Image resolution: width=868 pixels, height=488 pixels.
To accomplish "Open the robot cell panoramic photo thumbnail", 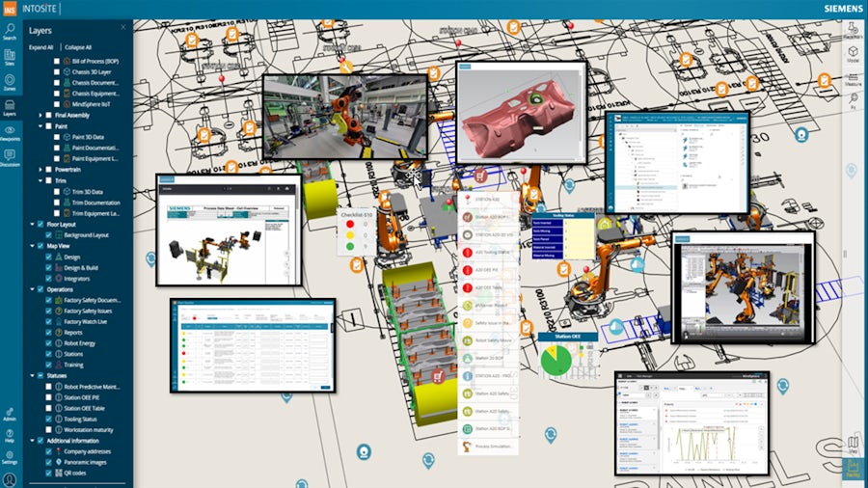I will [x=345, y=117].
